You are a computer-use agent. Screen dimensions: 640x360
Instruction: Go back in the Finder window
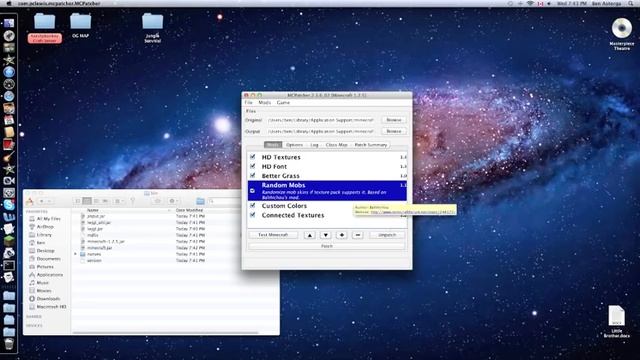[x=41, y=201]
